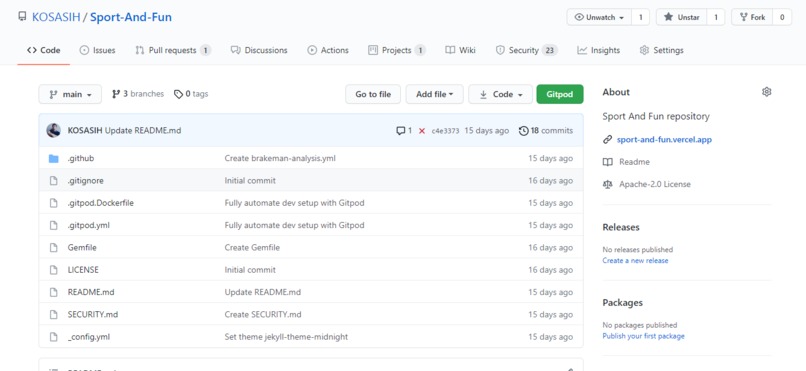Viewport: 806px width, 371px height.
Task: Expand the main branch dropdown
Action: click(x=70, y=94)
